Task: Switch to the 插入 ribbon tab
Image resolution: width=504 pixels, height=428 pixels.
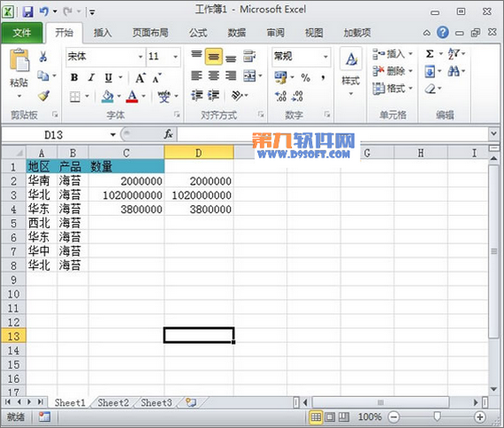Action: click(103, 33)
